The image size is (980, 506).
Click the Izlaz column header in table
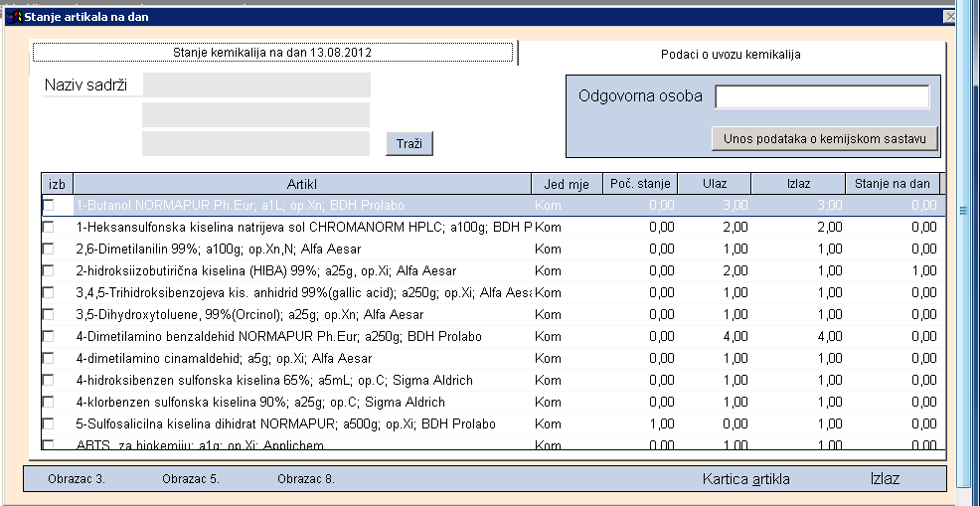click(798, 184)
